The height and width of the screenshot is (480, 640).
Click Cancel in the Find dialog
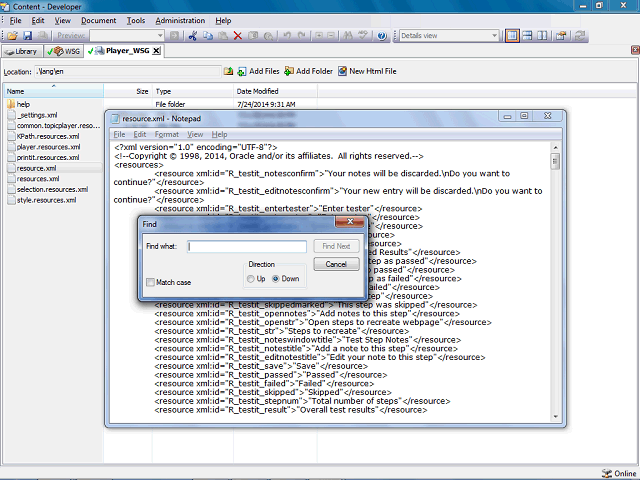336,264
